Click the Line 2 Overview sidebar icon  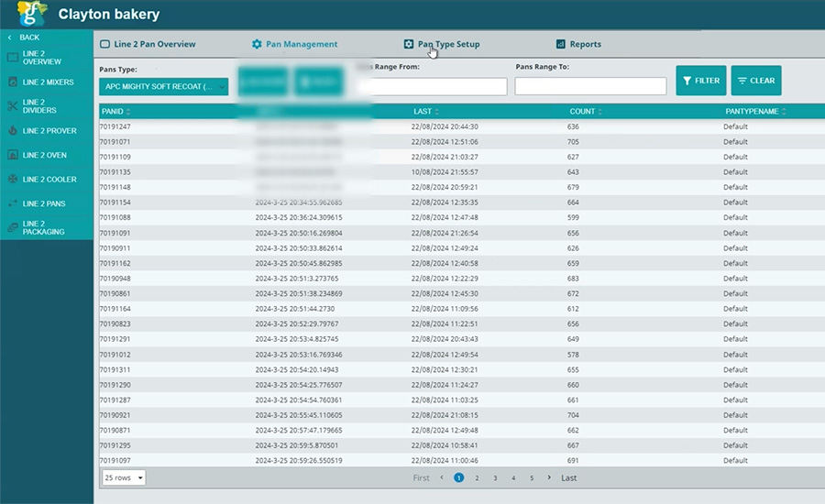[x=13, y=58]
